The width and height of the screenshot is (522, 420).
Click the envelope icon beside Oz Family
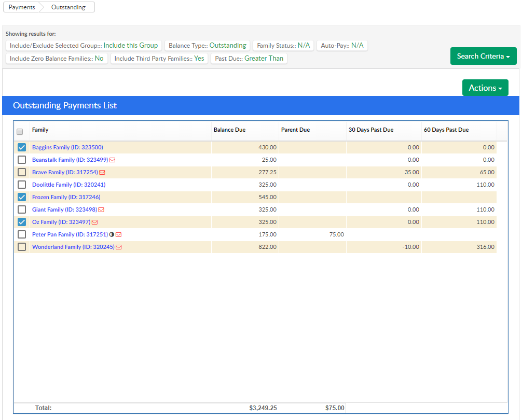[94, 222]
